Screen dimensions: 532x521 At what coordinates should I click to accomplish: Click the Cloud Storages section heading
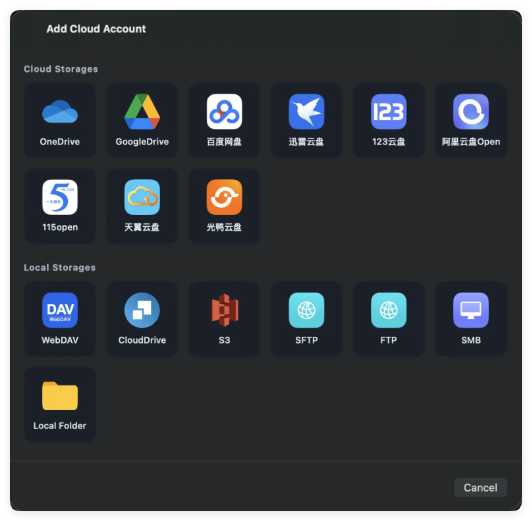(61, 69)
